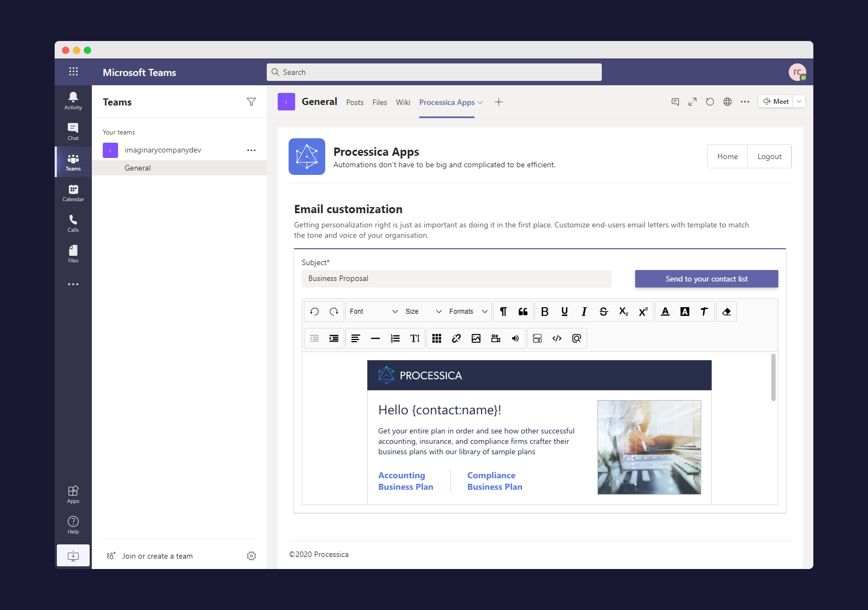Add a new tab with the plus icon
Image resolution: width=868 pixels, height=610 pixels.
point(498,102)
